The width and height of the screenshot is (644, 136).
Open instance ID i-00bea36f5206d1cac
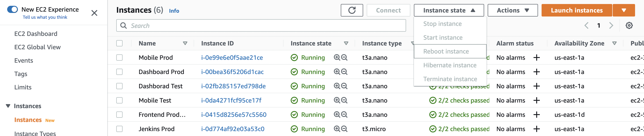point(232,72)
